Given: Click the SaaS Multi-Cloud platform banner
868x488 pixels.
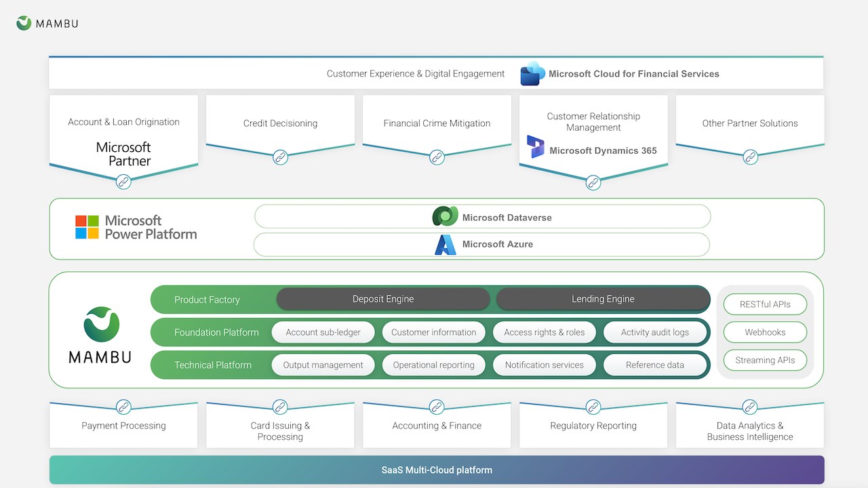Looking at the screenshot, I should 437,470.
